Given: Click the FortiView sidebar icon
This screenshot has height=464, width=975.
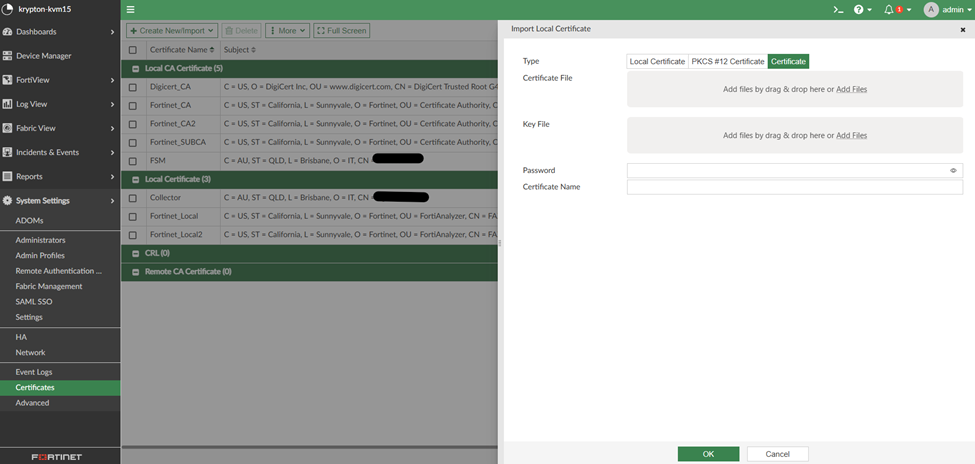Looking at the screenshot, I should pyautogui.click(x=7, y=80).
